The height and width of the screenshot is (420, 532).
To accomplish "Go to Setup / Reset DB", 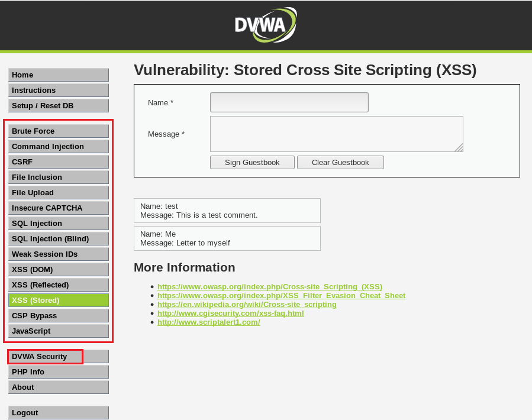I will (x=59, y=105).
